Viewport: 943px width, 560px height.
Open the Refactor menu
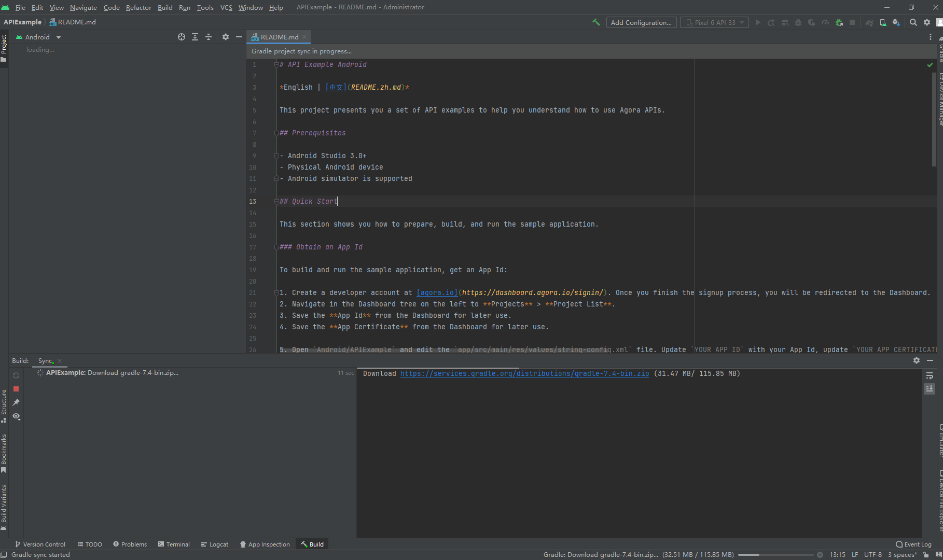pos(138,7)
